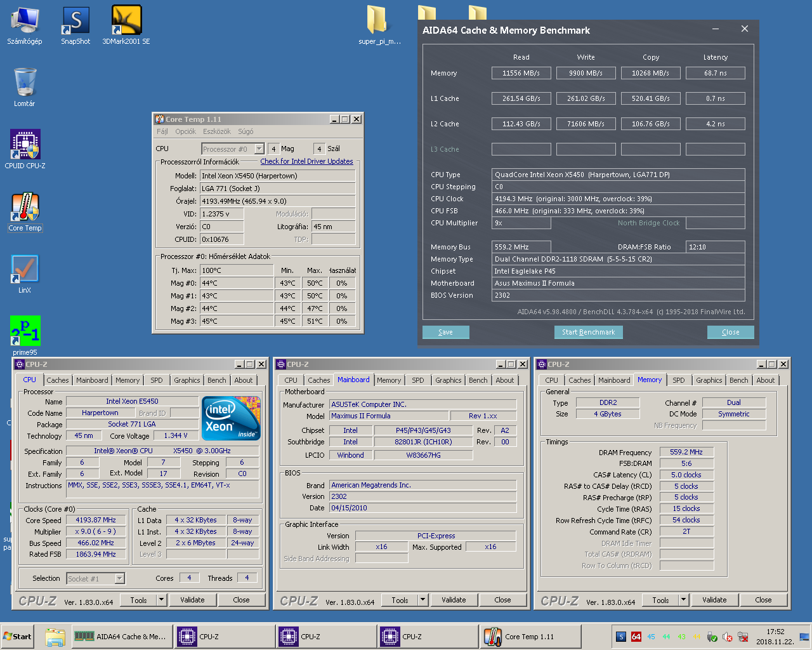This screenshot has width=812, height=650.
Task: Click Validate in CPU tab CPU-Z window
Action: click(192, 600)
